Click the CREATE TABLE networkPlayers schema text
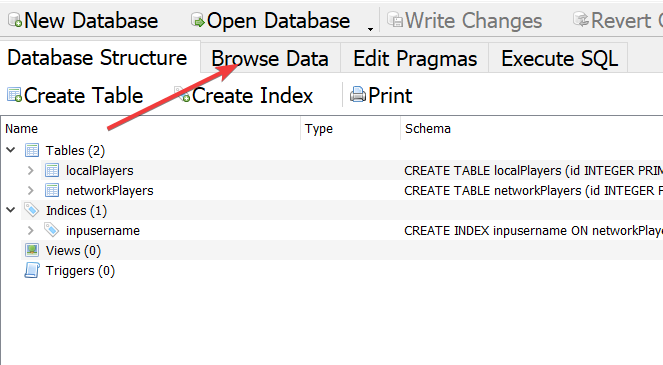 533,191
